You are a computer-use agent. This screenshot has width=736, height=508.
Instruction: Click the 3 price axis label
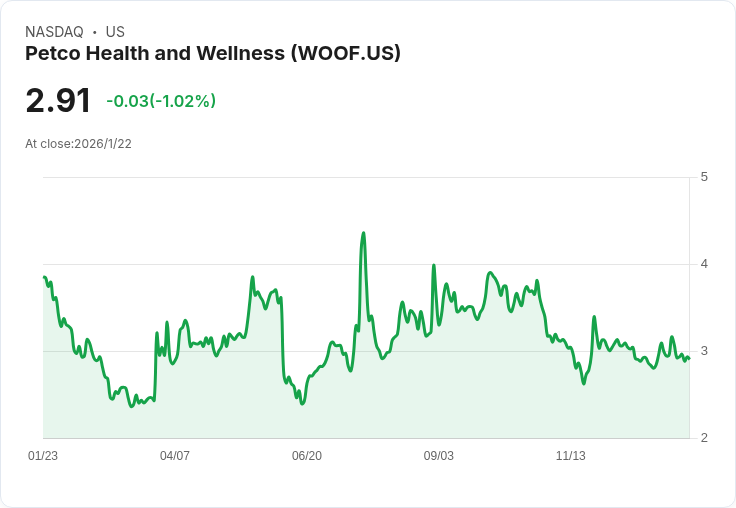[x=704, y=351]
